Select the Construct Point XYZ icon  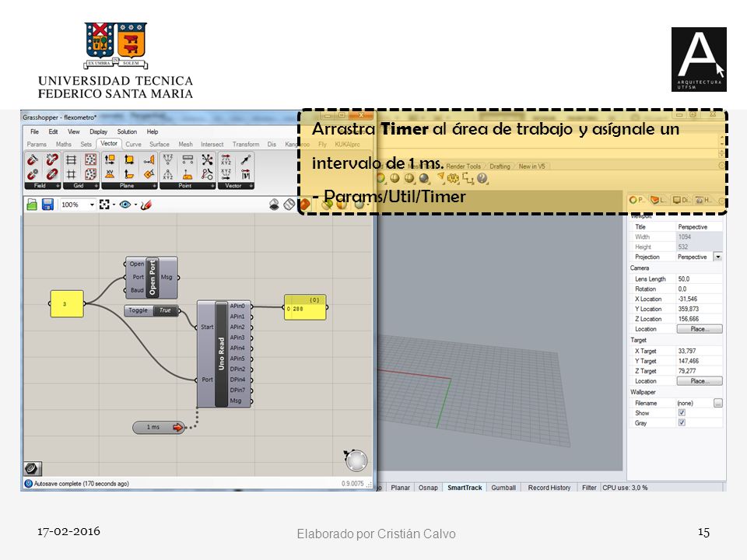click(168, 160)
